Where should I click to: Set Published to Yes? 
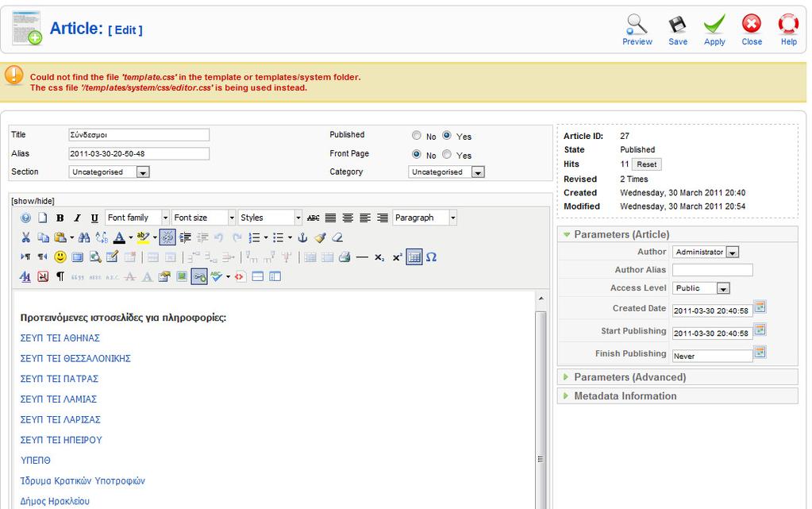pos(446,135)
